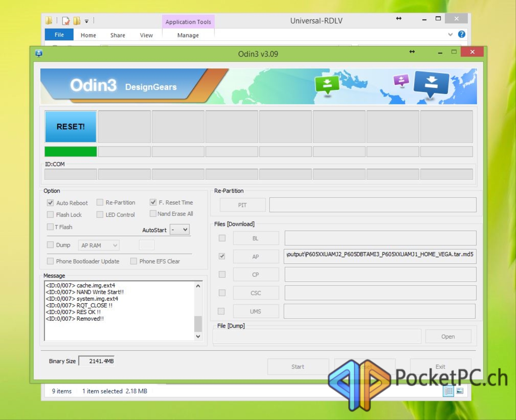Click the UMS file button

[x=256, y=312]
